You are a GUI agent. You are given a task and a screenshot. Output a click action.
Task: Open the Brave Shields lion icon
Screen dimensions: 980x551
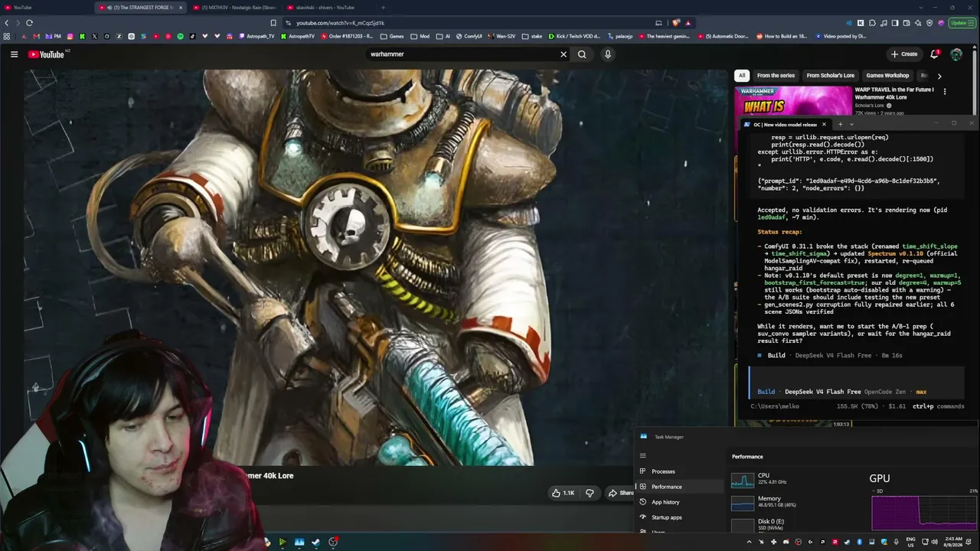coord(676,23)
